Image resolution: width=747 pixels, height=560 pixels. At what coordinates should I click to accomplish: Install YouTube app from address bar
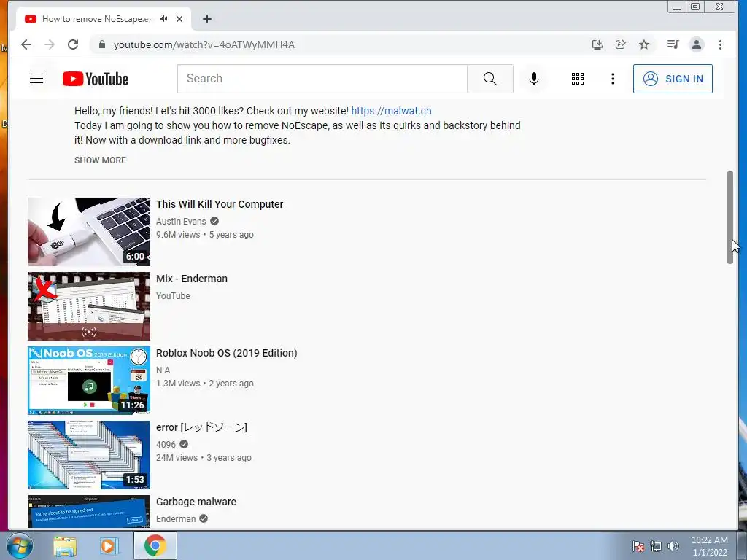(597, 44)
